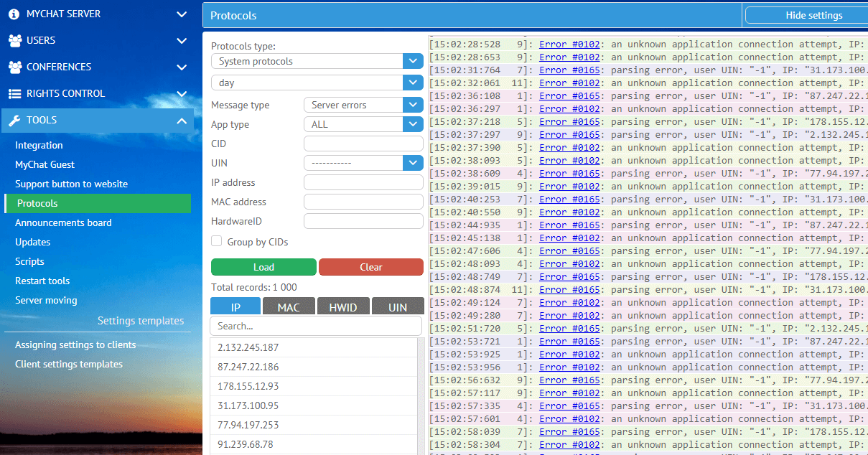The height and width of the screenshot is (455, 868).
Task: Click the red Clear button
Action: 371,267
